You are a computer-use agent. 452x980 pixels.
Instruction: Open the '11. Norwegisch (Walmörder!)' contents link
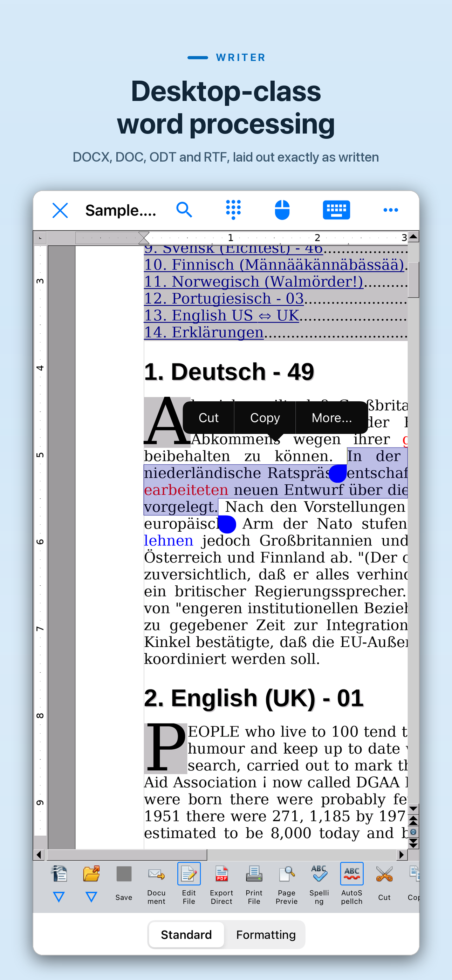253,282
